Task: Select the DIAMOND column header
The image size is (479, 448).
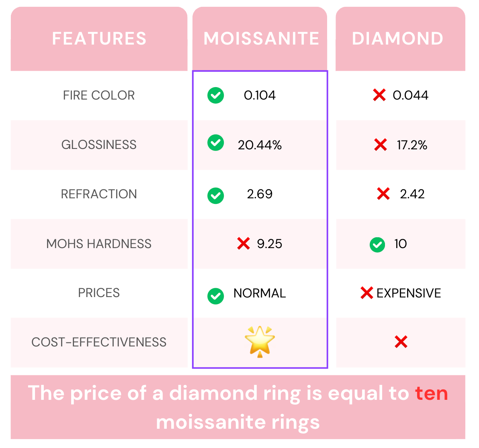Action: [x=400, y=39]
